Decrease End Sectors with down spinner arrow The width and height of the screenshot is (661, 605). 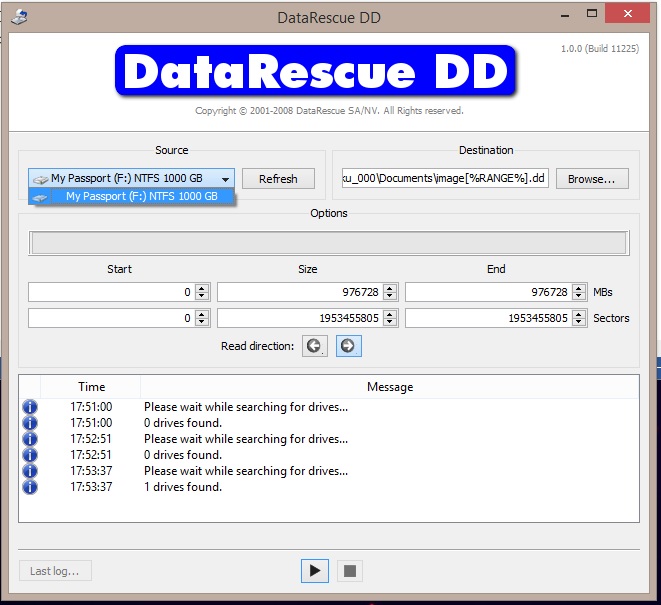pos(579,322)
